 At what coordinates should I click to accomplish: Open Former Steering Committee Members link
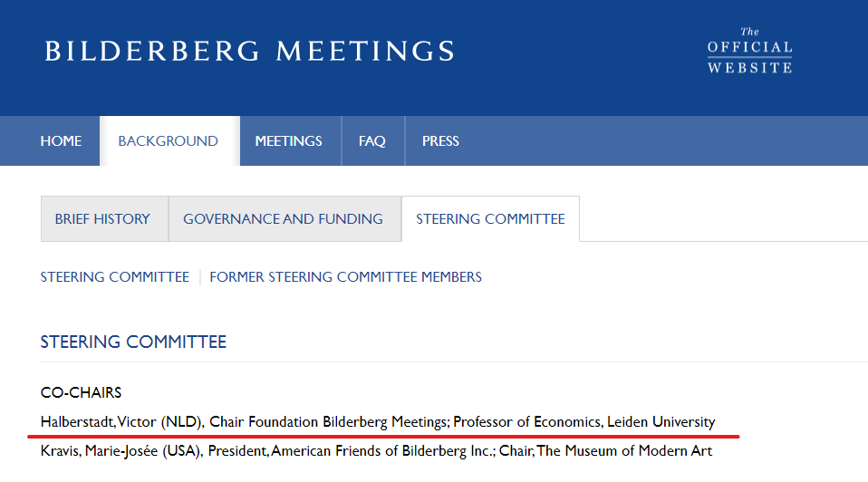point(345,277)
